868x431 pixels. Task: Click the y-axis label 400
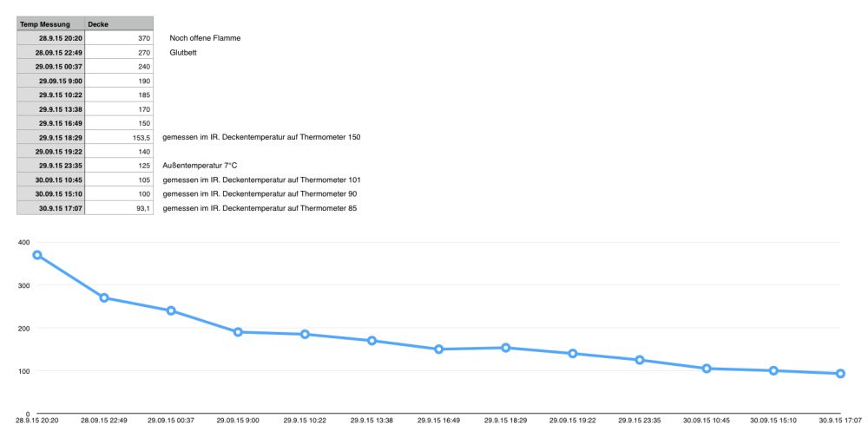coord(23,243)
